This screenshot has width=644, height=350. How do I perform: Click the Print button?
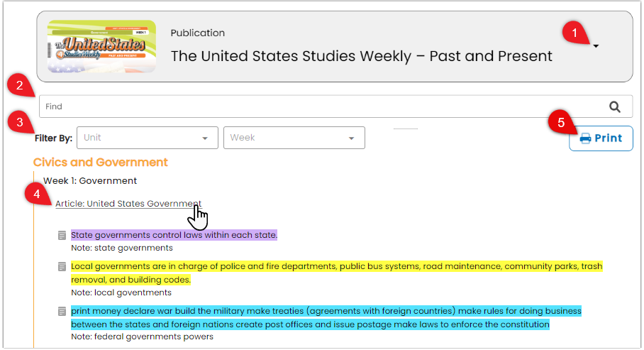point(601,138)
